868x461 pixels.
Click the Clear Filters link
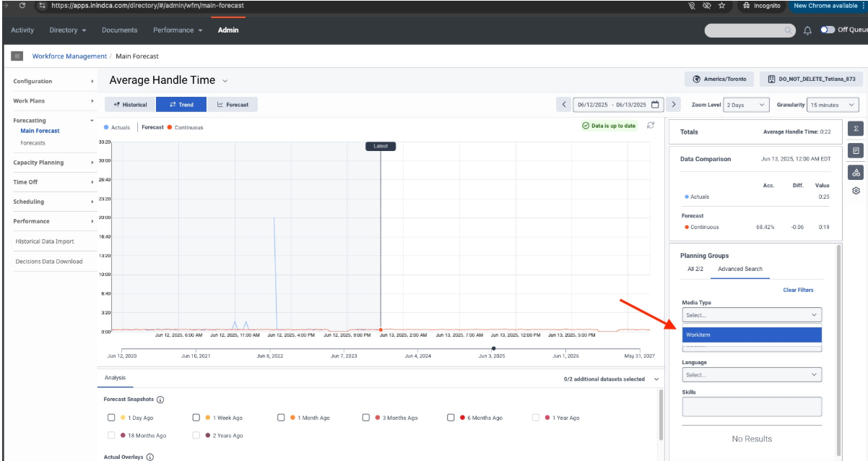point(798,290)
